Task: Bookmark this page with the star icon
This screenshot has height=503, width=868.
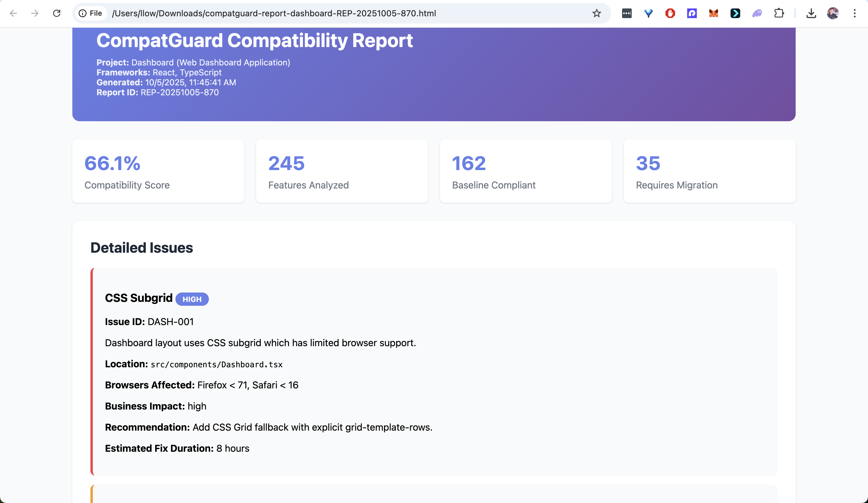Action: (596, 14)
